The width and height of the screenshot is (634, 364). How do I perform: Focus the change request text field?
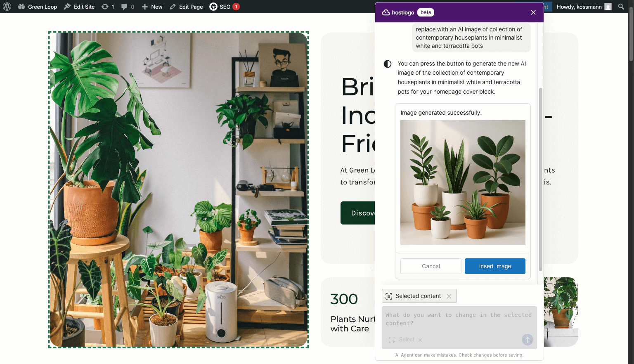(459, 319)
